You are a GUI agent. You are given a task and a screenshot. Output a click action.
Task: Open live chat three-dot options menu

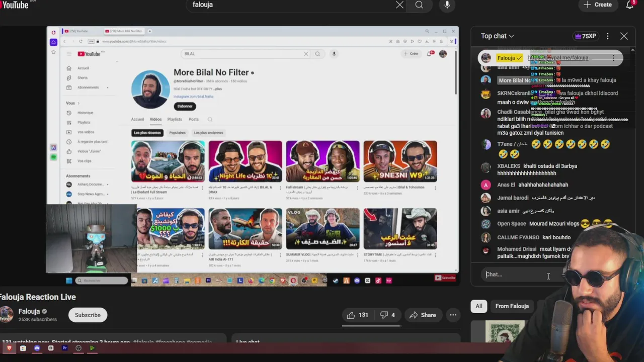tap(608, 36)
